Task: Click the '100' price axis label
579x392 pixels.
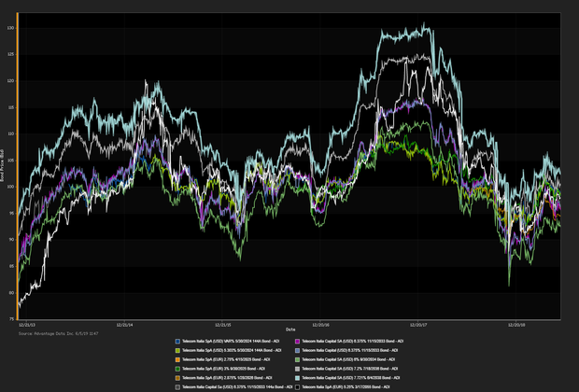Action: [x=10, y=187]
